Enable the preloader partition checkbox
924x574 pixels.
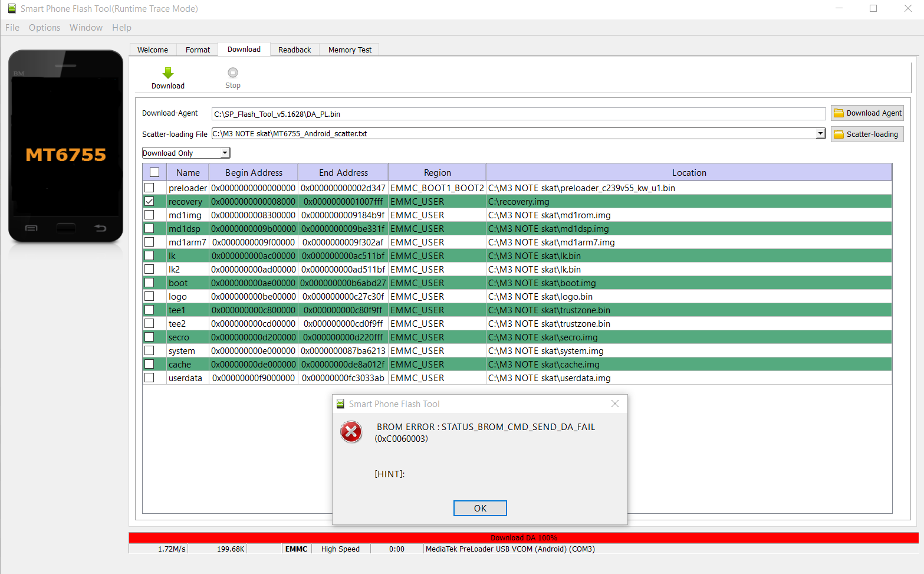150,188
